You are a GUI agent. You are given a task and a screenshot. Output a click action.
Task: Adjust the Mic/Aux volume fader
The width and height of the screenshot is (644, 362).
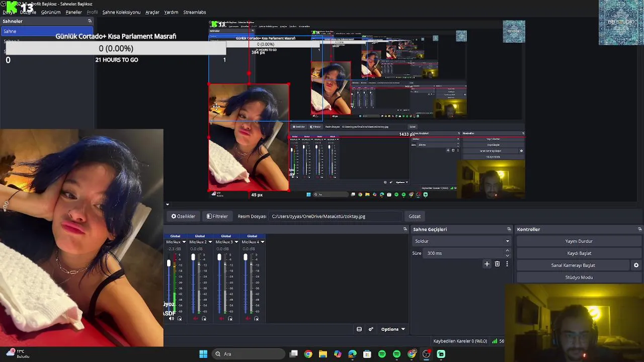pos(169,263)
